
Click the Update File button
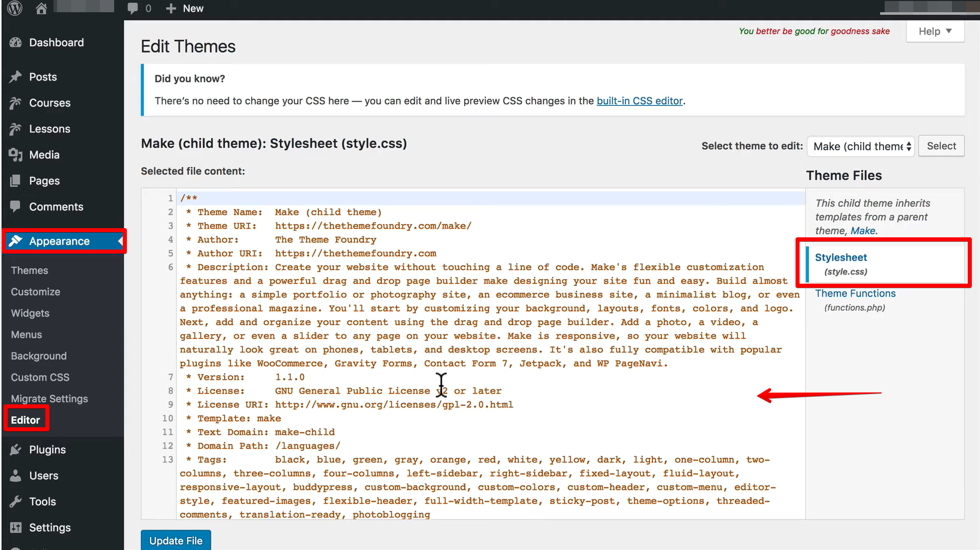176,540
